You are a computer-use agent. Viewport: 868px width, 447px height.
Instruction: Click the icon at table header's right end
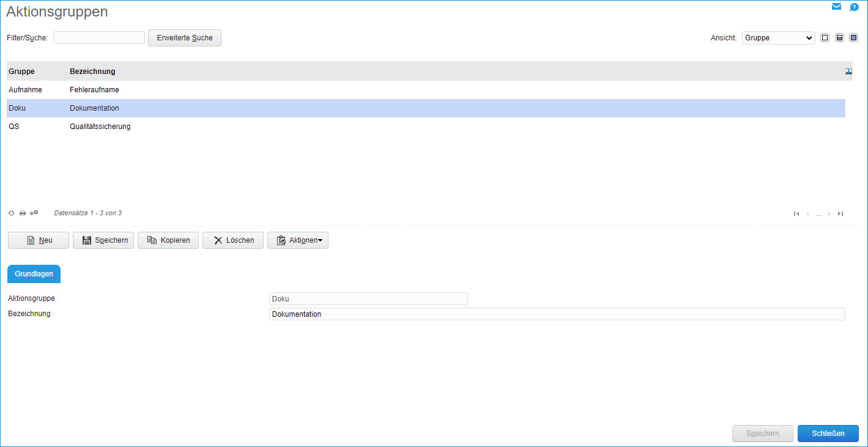(x=848, y=72)
